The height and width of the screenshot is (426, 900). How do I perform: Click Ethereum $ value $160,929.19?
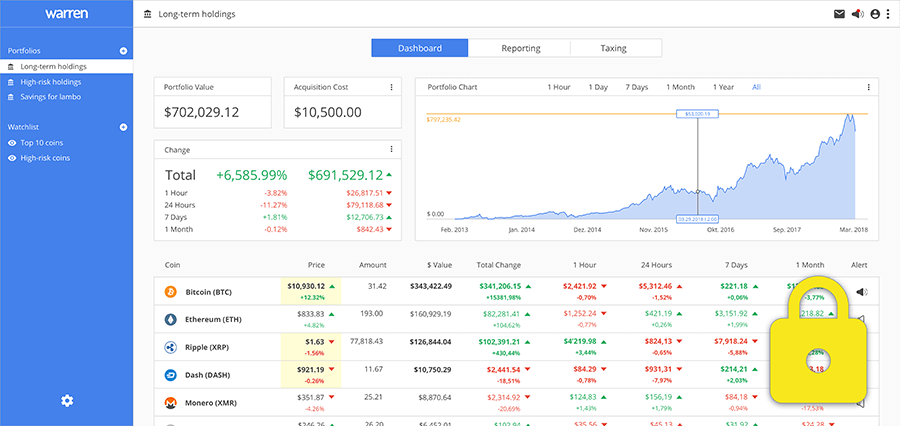[430, 314]
